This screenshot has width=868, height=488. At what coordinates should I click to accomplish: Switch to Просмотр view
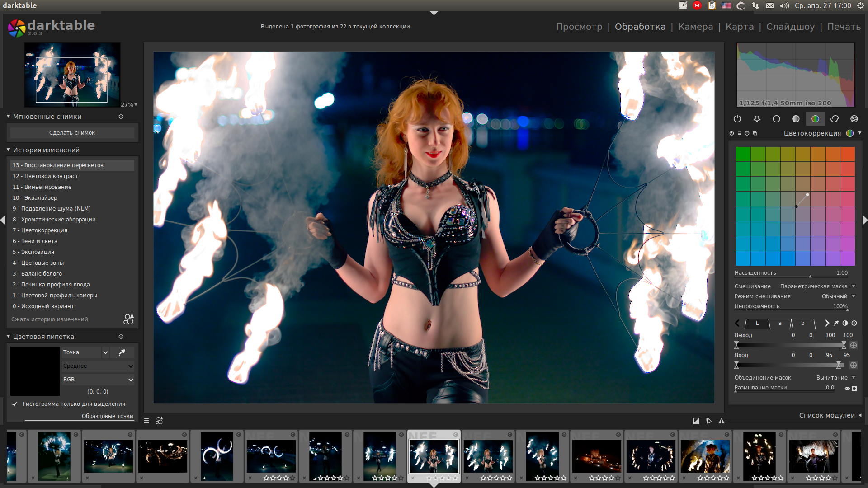579,27
